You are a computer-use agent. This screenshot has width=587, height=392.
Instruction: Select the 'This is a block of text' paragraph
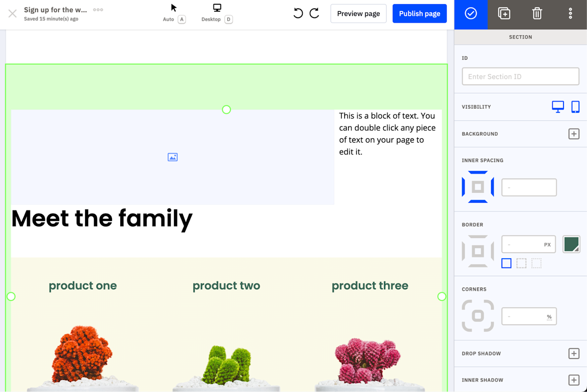[387, 134]
